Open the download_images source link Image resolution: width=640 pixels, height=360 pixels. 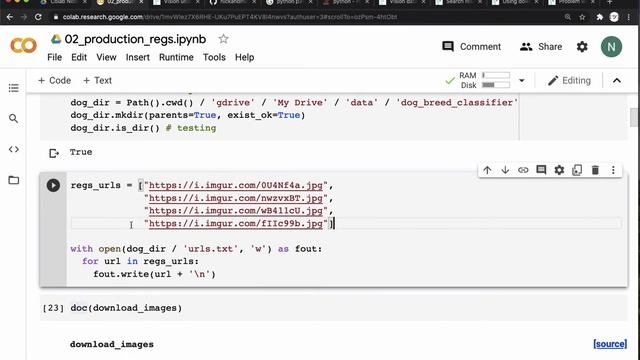click(x=610, y=344)
